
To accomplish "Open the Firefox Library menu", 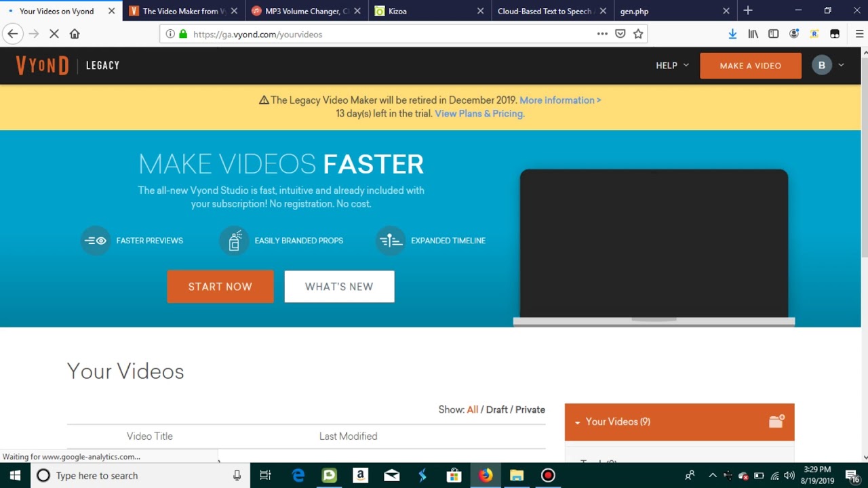I will pos(753,34).
